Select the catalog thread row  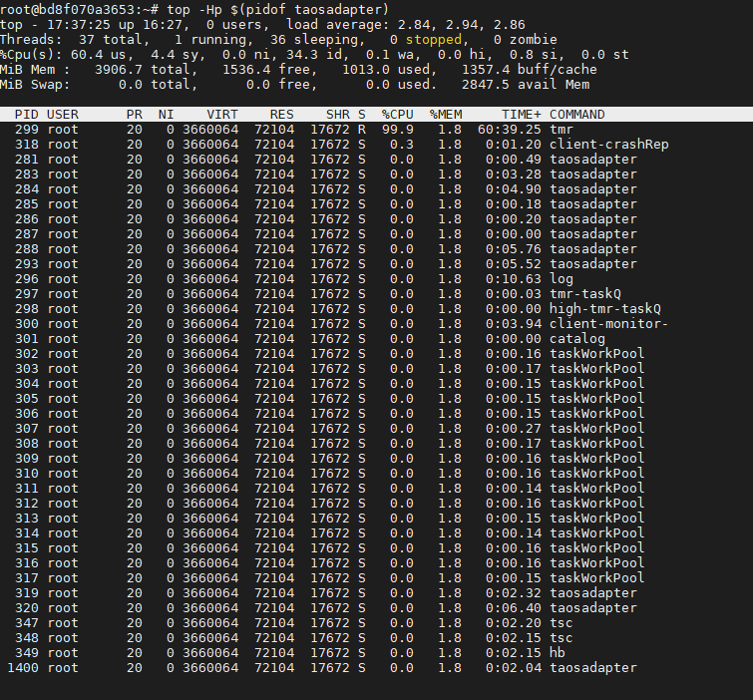(x=299, y=339)
